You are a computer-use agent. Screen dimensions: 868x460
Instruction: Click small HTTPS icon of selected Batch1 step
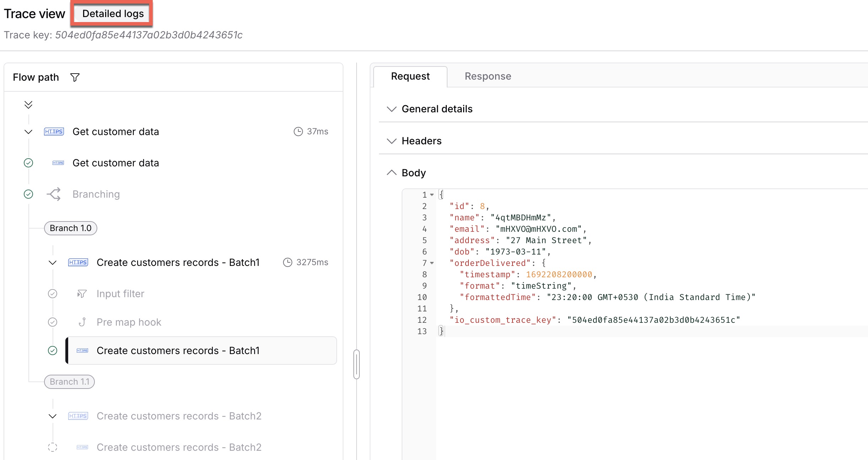(82, 351)
